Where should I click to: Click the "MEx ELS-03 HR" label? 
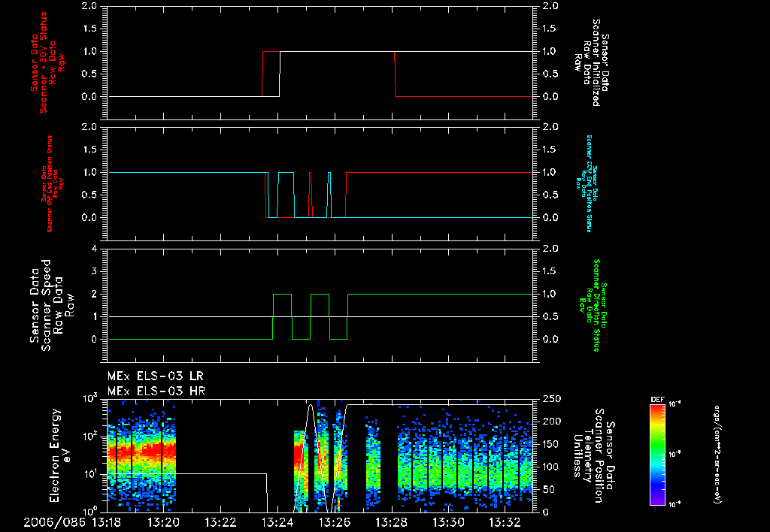[x=156, y=391]
